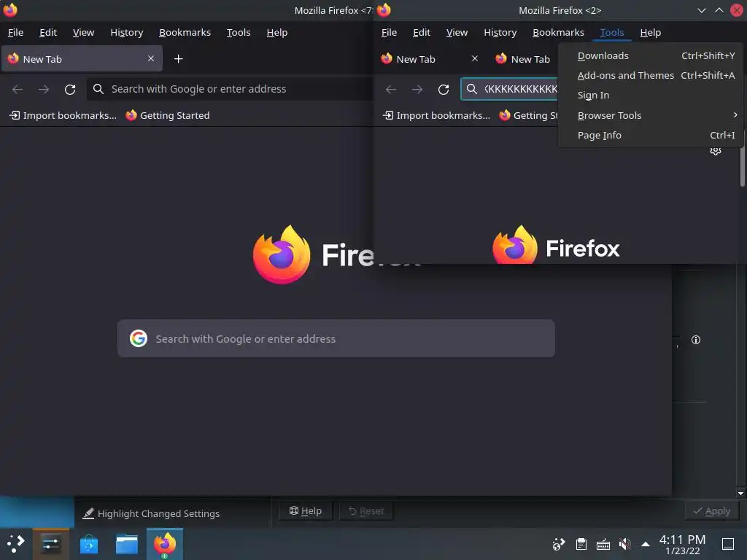
Task: Click Show Desktop icon in panel
Action: 728,544
